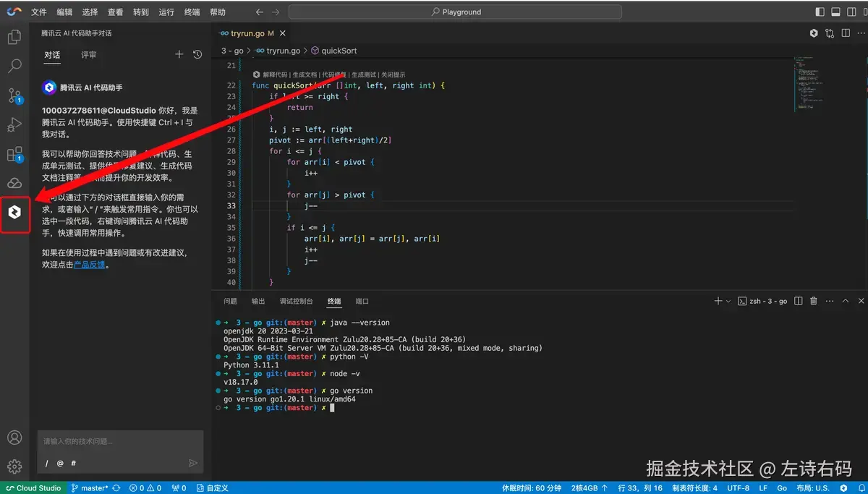Maximize terminal panel with the up chevron
The height and width of the screenshot is (494, 868).
(x=846, y=301)
